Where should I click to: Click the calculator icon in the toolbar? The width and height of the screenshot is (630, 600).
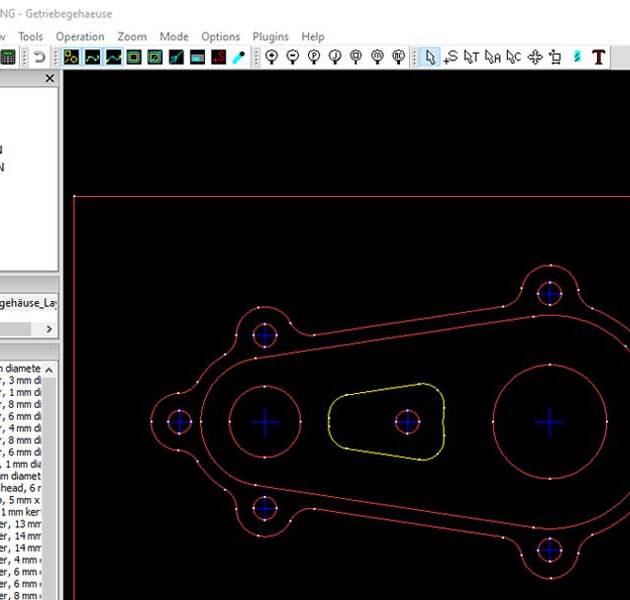click(x=7, y=57)
